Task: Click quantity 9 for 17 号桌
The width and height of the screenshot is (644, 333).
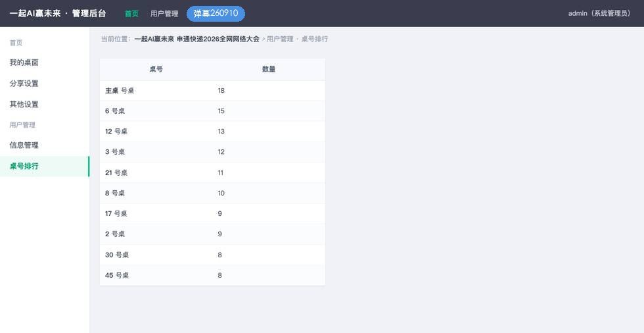Action: (219, 214)
